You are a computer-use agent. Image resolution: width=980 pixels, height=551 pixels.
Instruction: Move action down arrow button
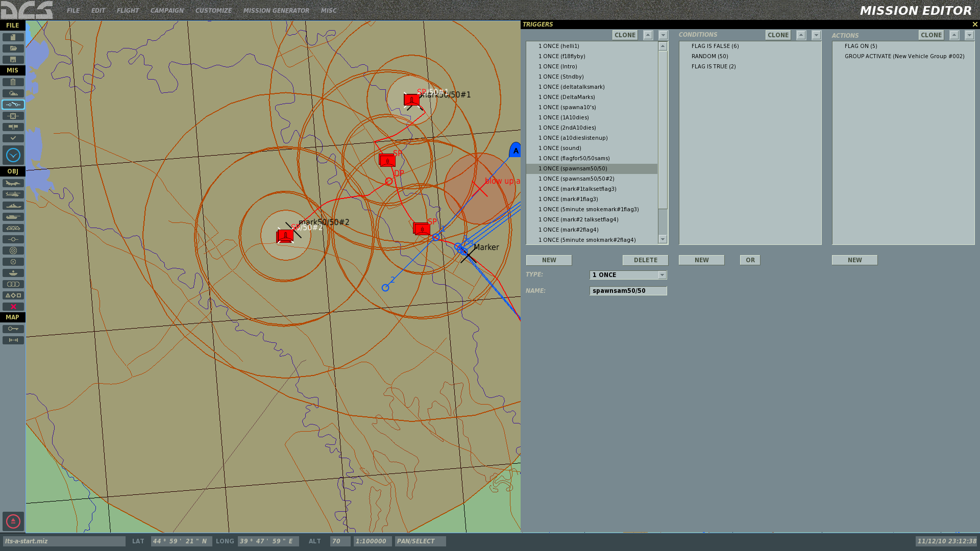[x=970, y=35]
